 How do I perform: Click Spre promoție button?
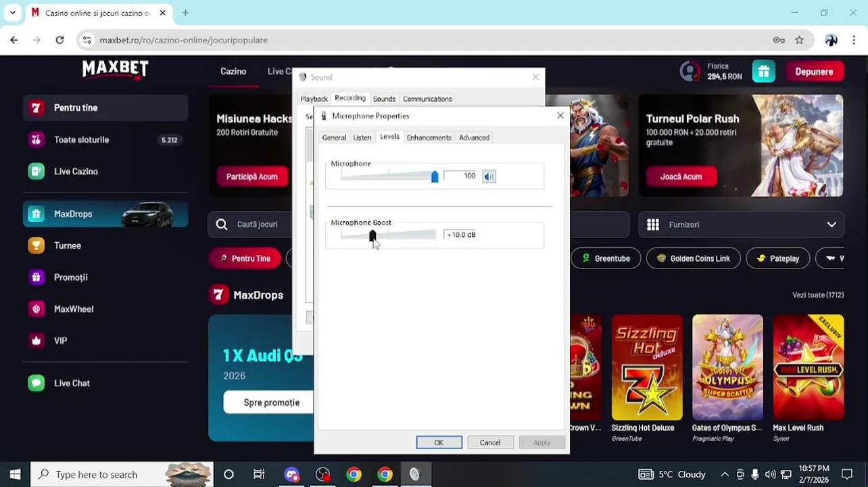[x=271, y=402]
